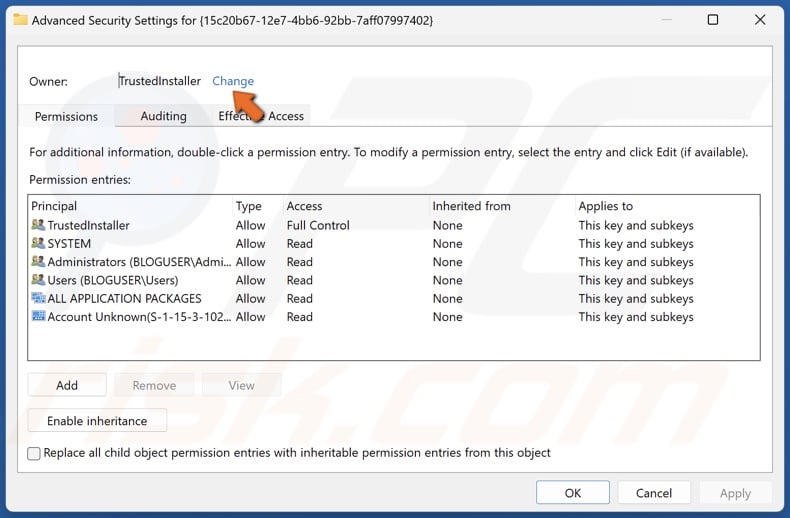790x518 pixels.
Task: Sort by the Inherited from column header
Action: tap(471, 206)
